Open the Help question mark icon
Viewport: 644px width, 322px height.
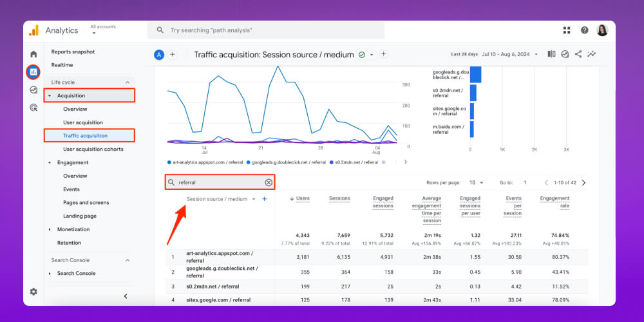pyautogui.click(x=585, y=30)
